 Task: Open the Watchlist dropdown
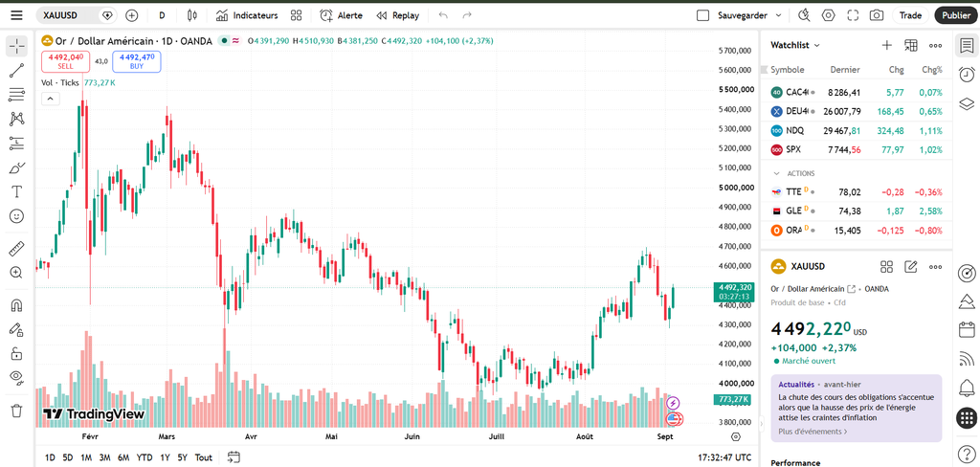(x=795, y=45)
